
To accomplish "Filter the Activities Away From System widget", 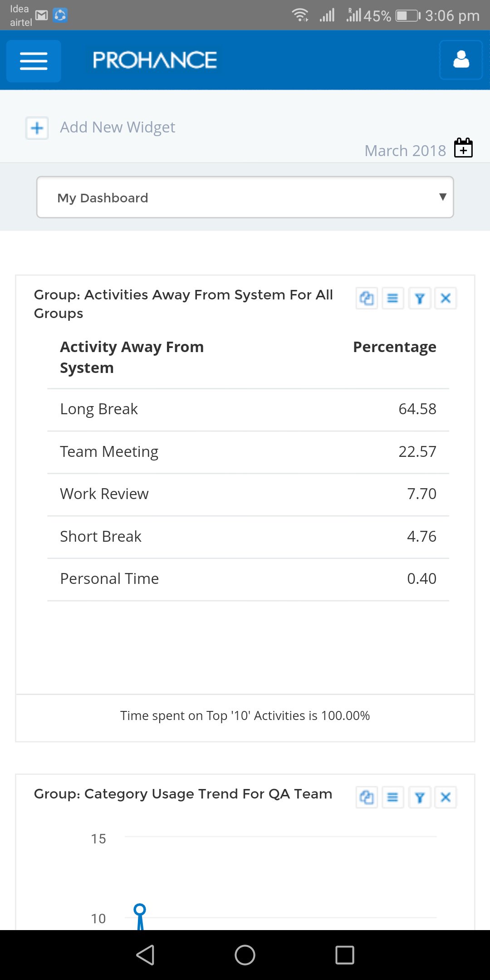I will 420,299.
